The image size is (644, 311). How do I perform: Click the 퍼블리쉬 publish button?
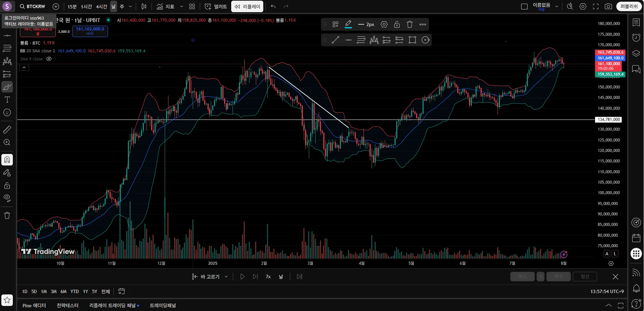coord(629,6)
